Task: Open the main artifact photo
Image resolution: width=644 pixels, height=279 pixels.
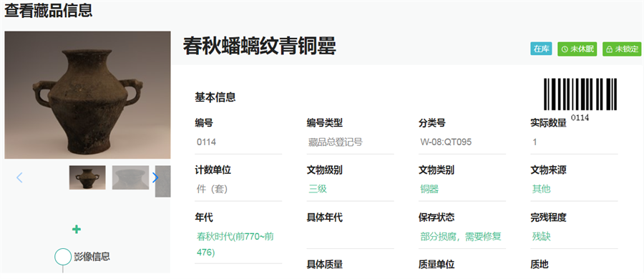Action: coord(87,95)
